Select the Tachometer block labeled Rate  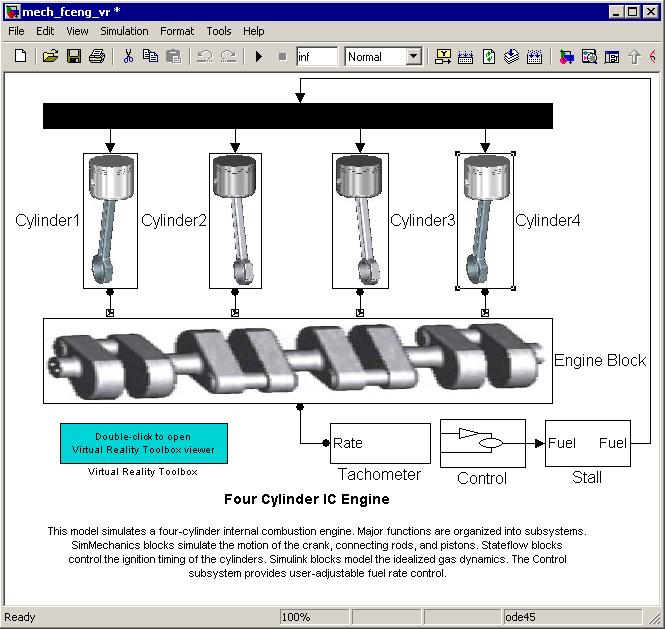pos(380,443)
